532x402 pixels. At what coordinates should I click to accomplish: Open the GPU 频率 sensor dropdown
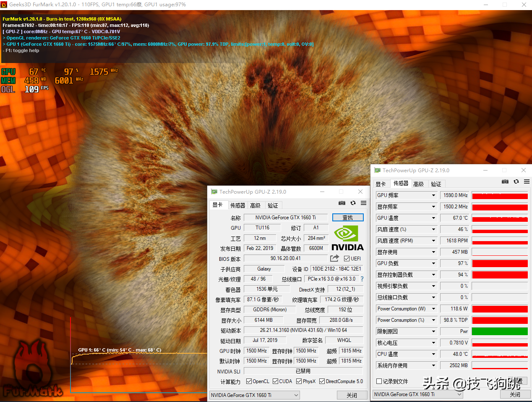click(433, 195)
